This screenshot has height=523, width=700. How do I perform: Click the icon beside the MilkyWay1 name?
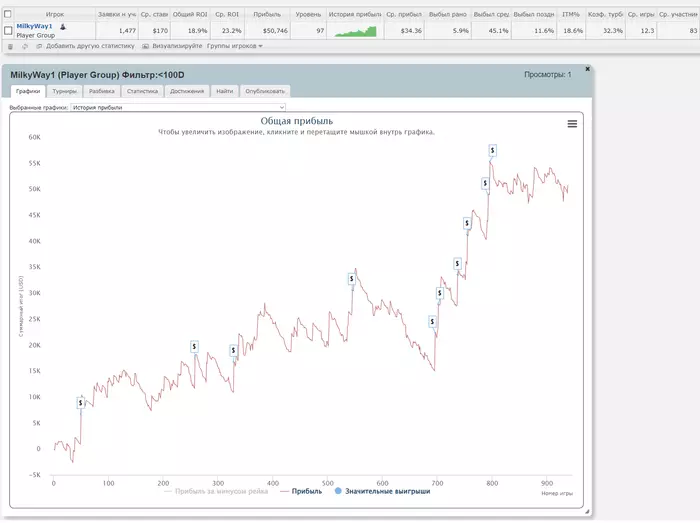pyautogui.click(x=63, y=27)
